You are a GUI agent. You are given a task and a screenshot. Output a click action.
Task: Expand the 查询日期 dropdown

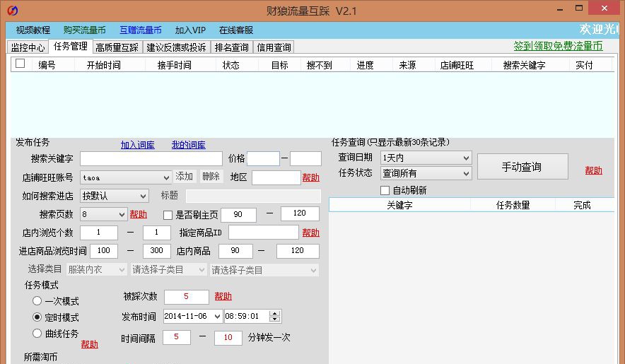coord(466,158)
